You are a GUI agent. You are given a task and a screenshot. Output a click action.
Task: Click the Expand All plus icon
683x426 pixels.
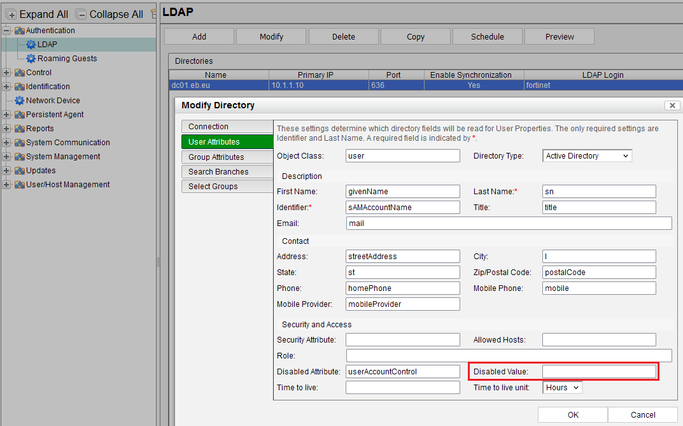click(12, 15)
